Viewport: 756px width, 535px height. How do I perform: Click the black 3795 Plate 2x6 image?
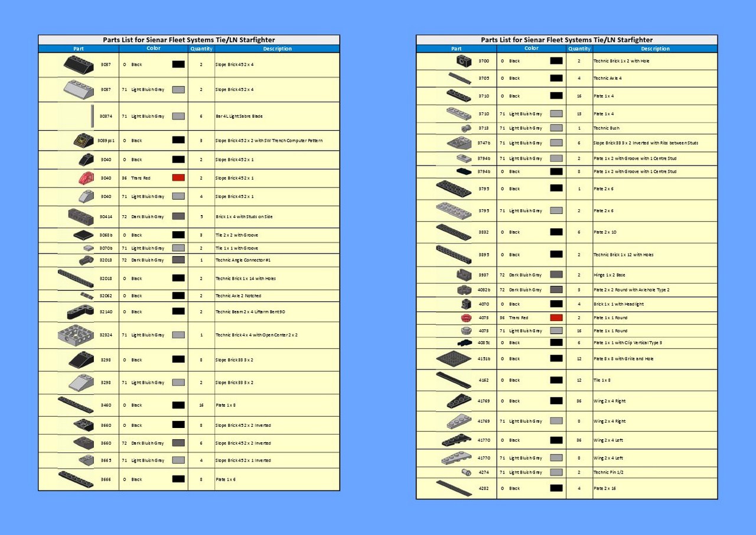[454, 189]
